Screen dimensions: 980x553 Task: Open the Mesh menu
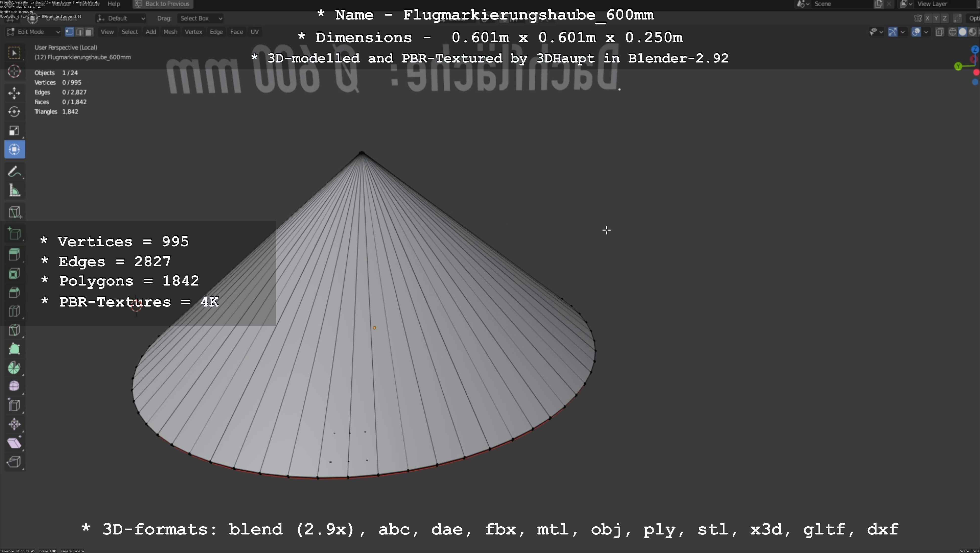click(x=171, y=32)
